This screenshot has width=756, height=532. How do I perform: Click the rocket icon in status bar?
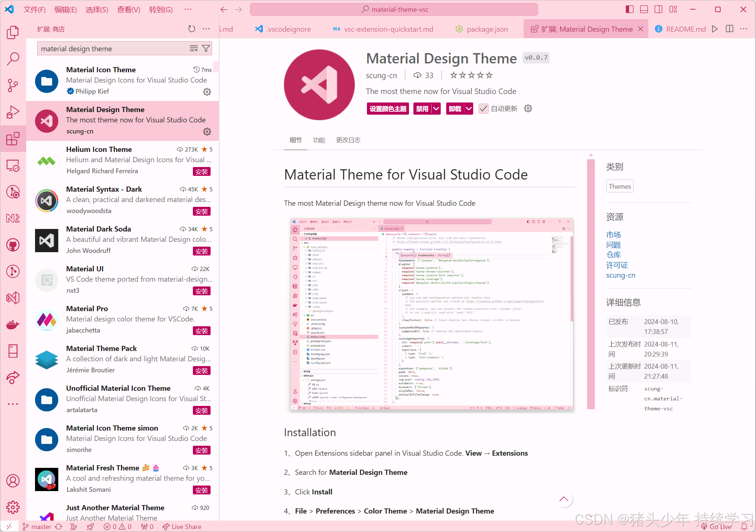90,526
